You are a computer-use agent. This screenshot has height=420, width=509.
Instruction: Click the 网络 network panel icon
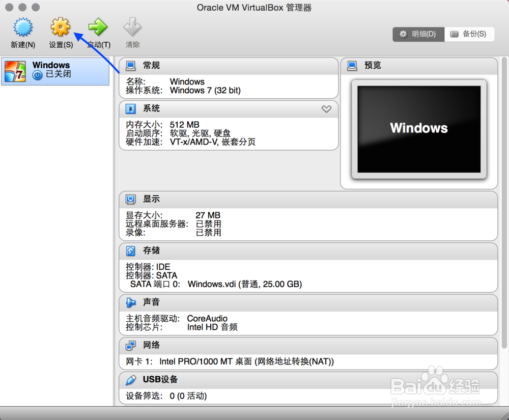(130, 345)
